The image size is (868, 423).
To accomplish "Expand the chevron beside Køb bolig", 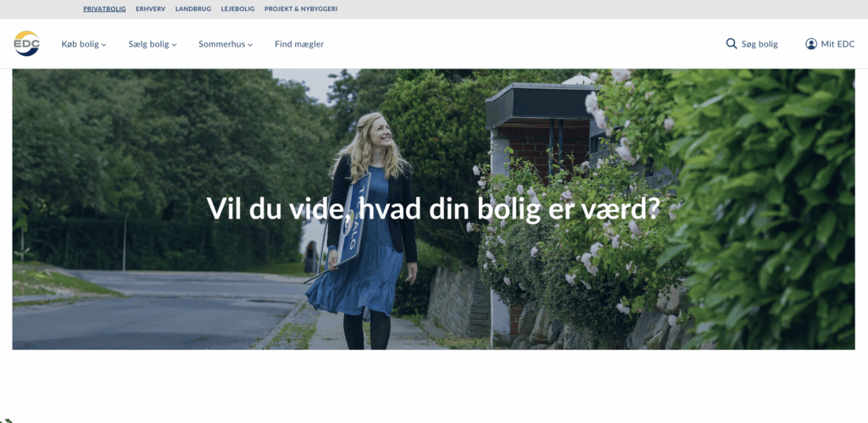I will click(104, 45).
